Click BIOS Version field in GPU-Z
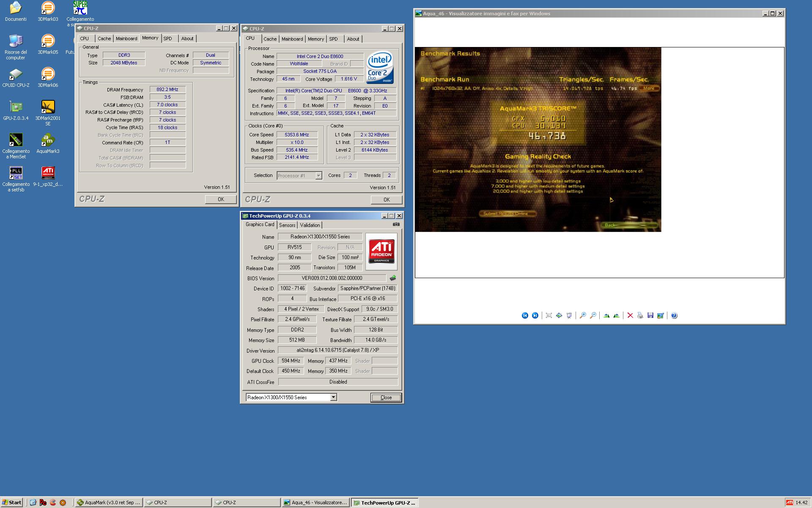Screen dimensions: 812x508 coord(332,278)
